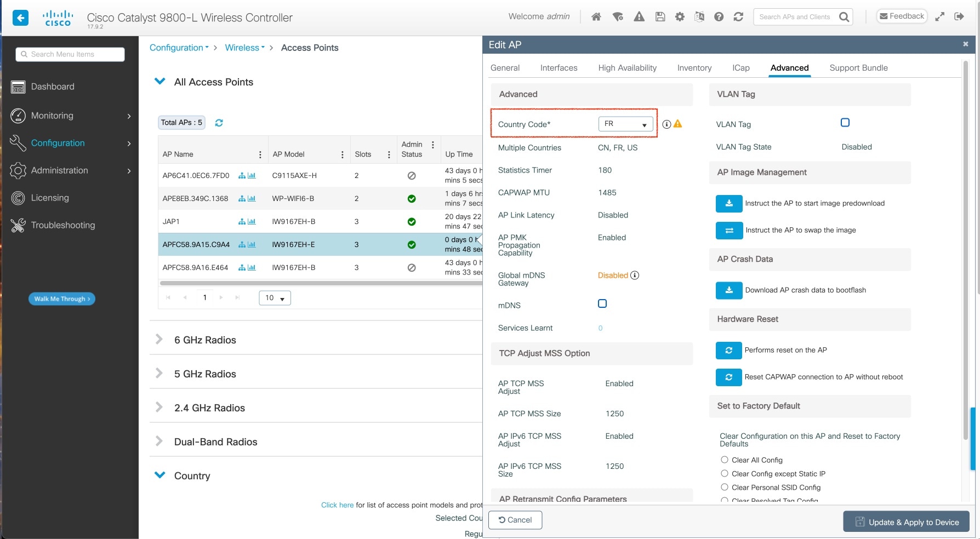Open the help question mark icon

pos(719,17)
